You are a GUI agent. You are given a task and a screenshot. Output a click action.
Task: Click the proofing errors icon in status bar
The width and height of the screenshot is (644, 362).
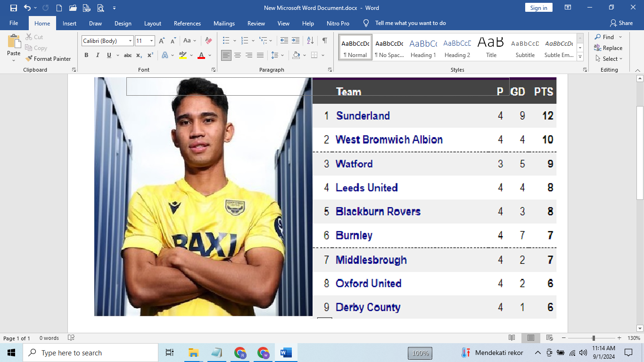coord(71,338)
